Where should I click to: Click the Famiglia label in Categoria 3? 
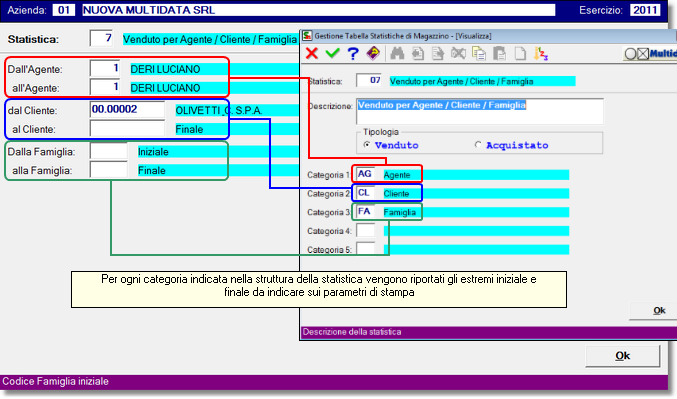399,212
